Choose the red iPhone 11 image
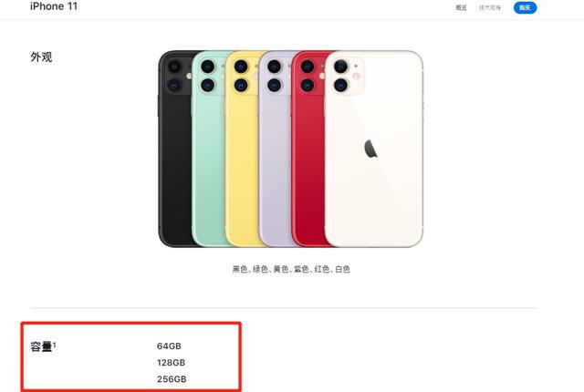Image resolution: width=584 pixels, height=392 pixels. [308, 149]
